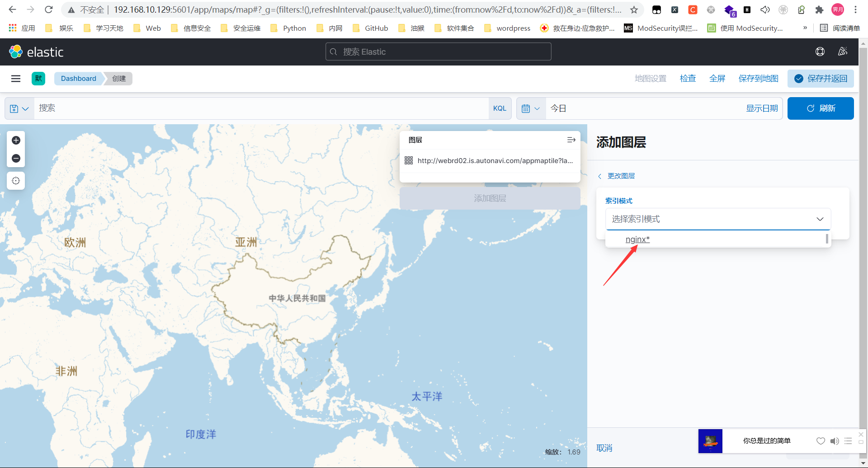Expand the saved query dropdown arrow
The width and height of the screenshot is (868, 468).
(26, 108)
